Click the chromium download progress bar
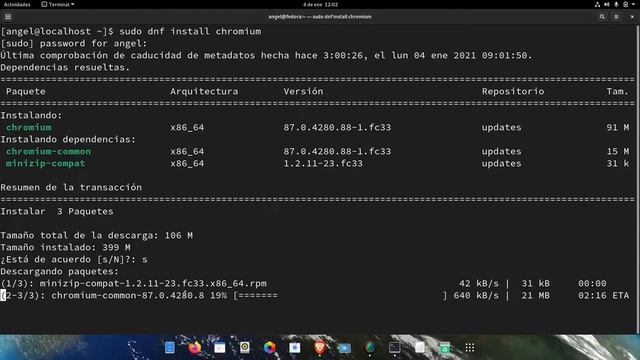Screen dimensions: 640x360 340,296
